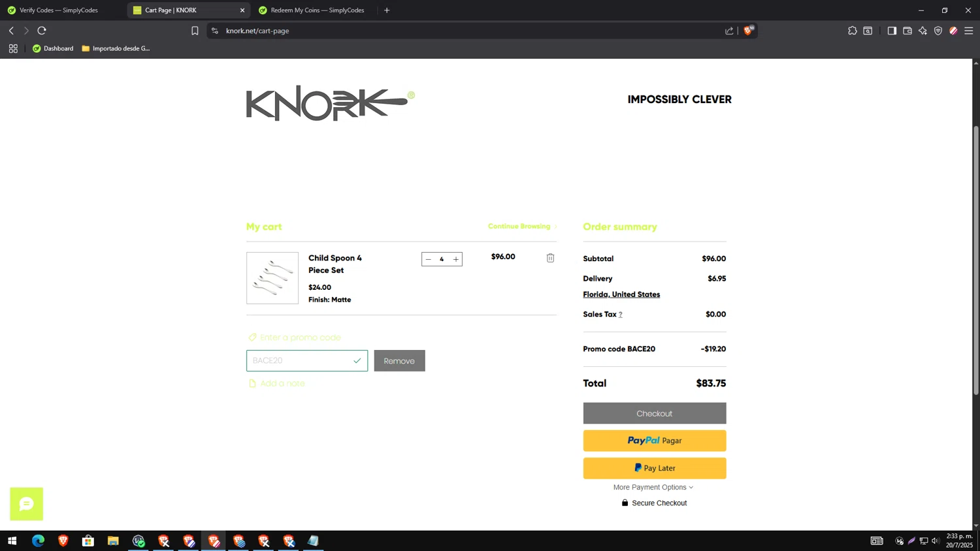Image resolution: width=980 pixels, height=551 pixels.
Task: Open Brave Shields icon
Action: (749, 30)
